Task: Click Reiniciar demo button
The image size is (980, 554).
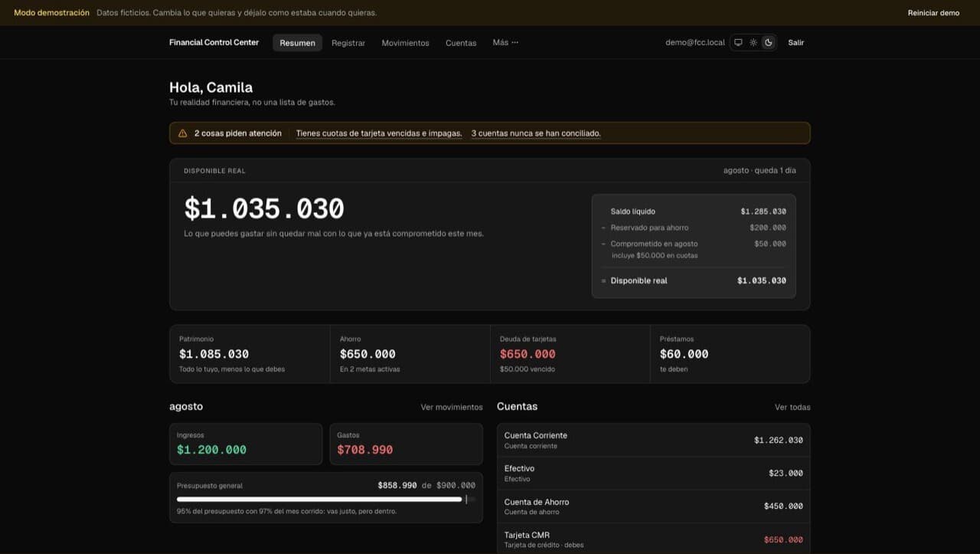Action: 933,13
